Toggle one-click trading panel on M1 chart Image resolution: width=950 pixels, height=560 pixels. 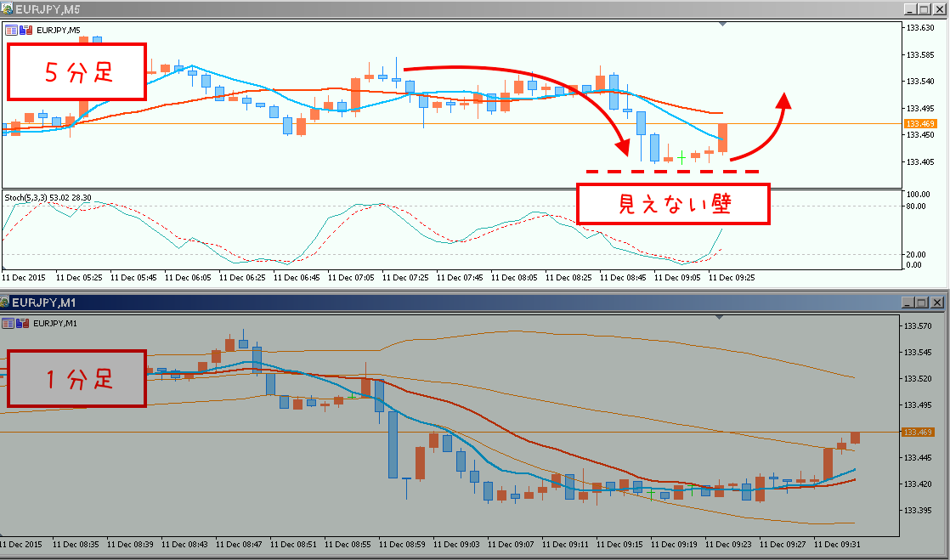tap(8, 323)
